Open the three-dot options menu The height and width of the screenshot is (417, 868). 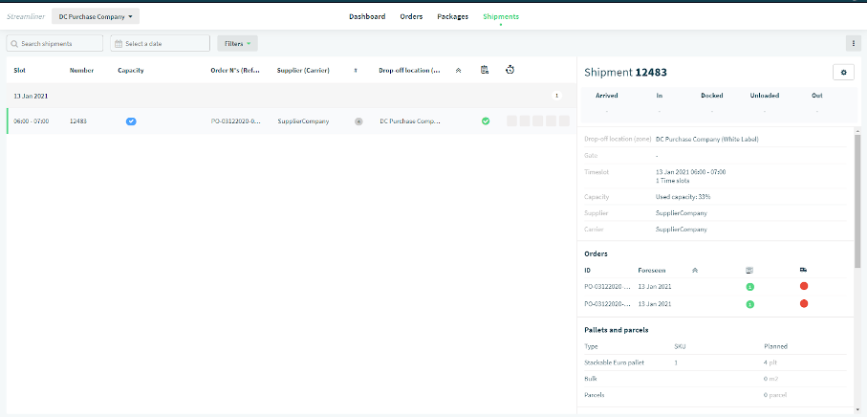click(853, 43)
